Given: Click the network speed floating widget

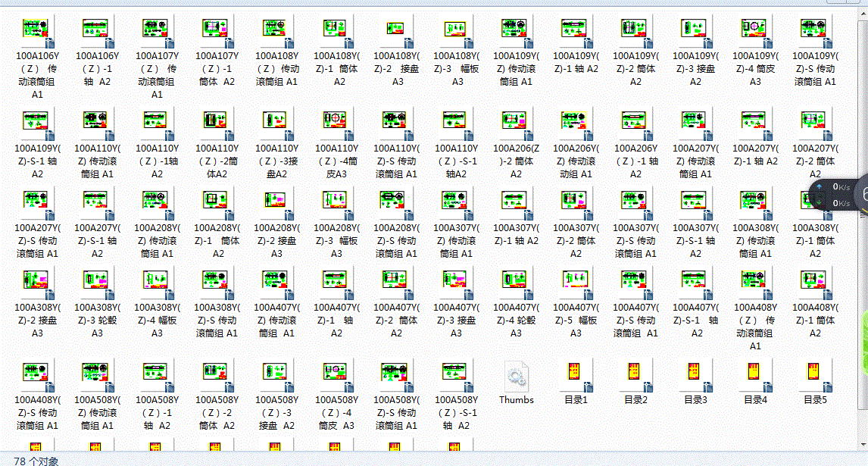Looking at the screenshot, I should click(x=838, y=195).
